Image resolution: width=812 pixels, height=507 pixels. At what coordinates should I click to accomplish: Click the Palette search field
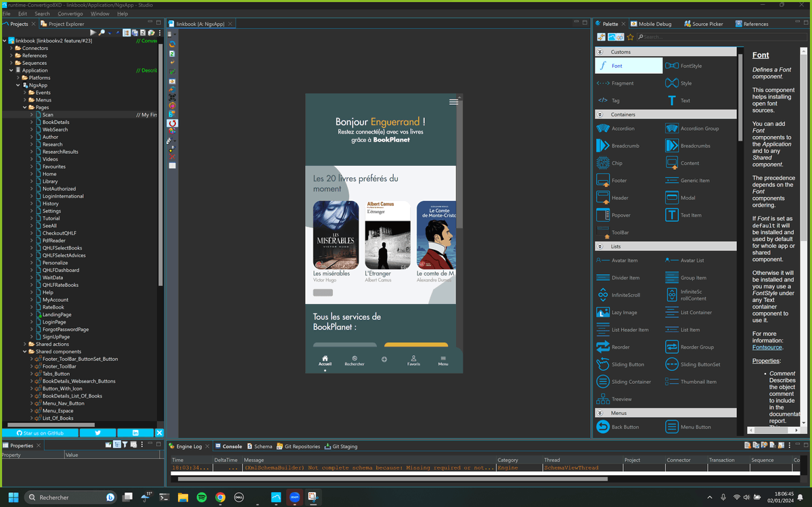click(x=670, y=37)
